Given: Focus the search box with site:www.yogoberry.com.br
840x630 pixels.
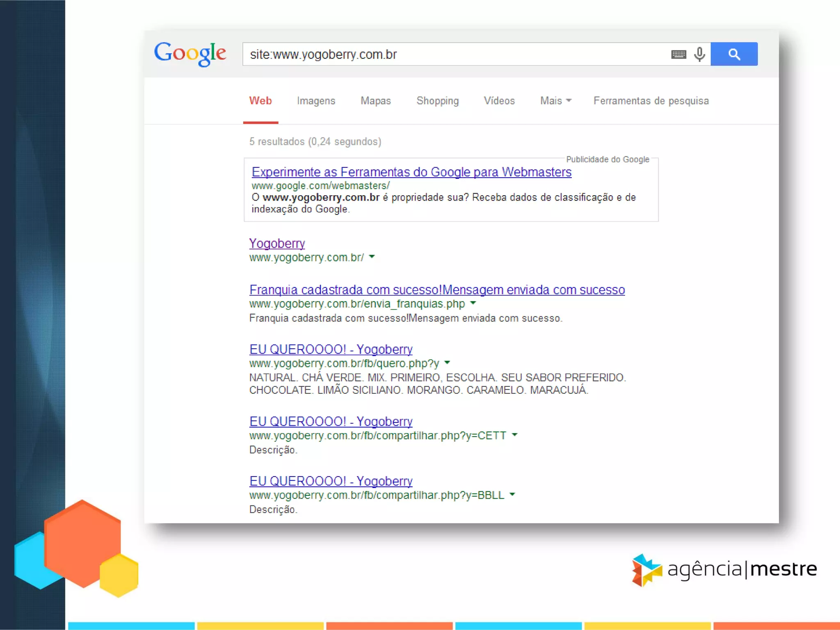Looking at the screenshot, I should click(451, 55).
